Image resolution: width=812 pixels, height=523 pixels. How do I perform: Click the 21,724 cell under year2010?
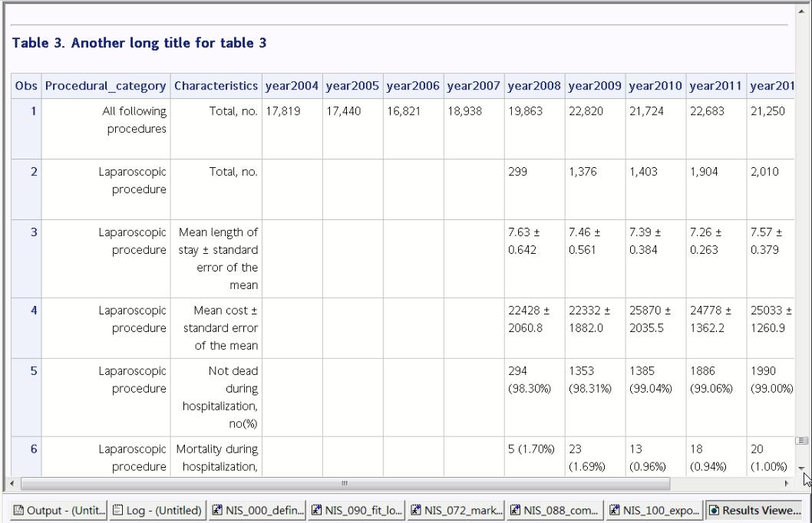pos(655,128)
